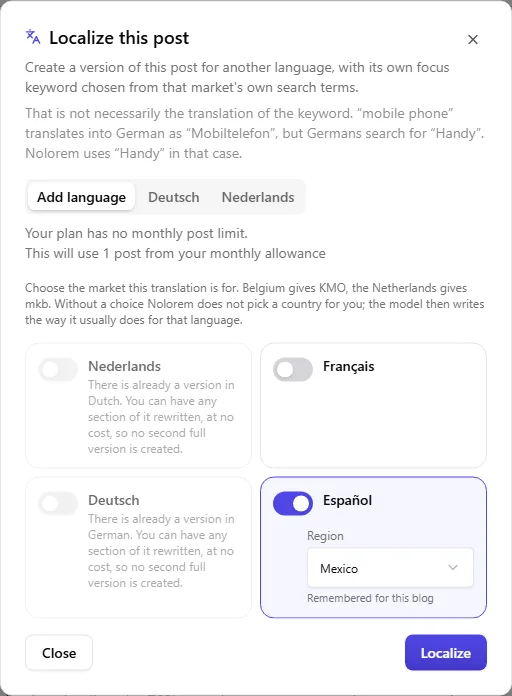Click the disabled Nederlands toggle
512x696 pixels.
click(x=58, y=369)
